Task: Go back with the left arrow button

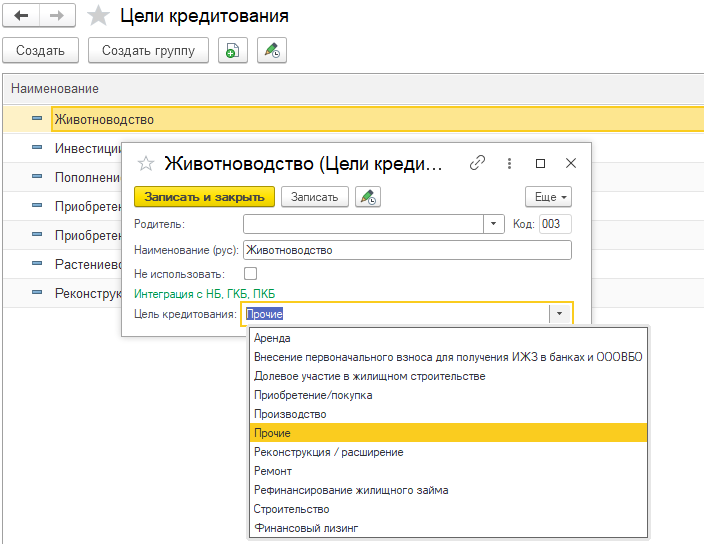Action: pyautogui.click(x=21, y=16)
